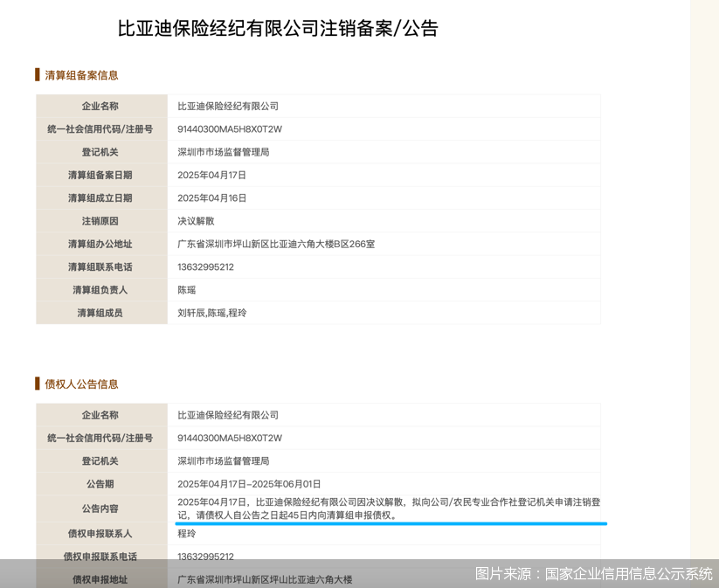Click the orange marker beside 清算组备案信息
The width and height of the screenshot is (719, 588).
pos(38,75)
